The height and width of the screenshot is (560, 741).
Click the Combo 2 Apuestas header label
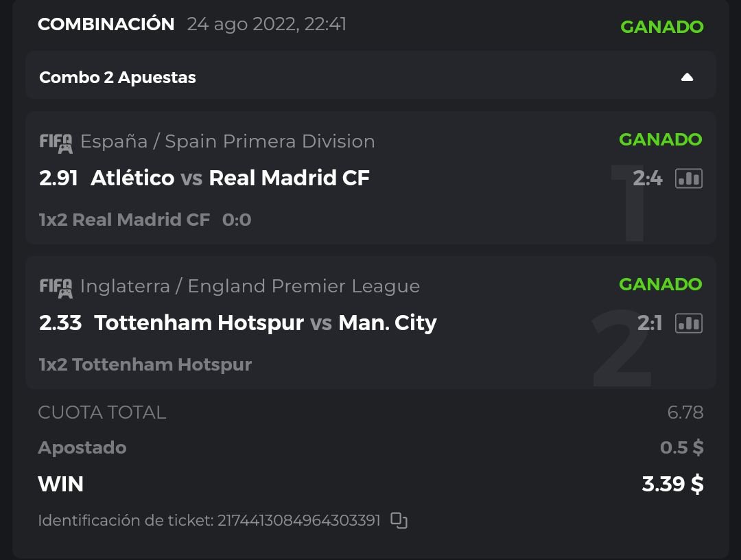(x=117, y=78)
